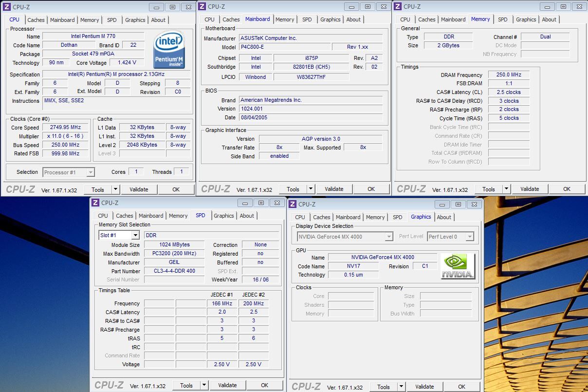Viewport: 588px width, 392px height.
Task: Click Southbridge 82801EB (ICH5) field
Action: [311, 67]
